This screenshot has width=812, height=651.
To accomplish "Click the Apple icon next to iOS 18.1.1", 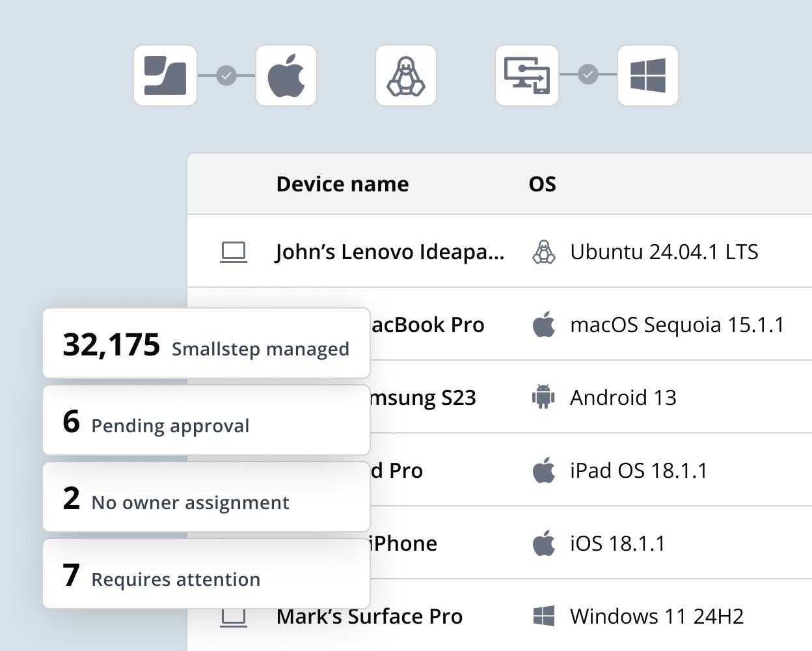I will [x=543, y=542].
